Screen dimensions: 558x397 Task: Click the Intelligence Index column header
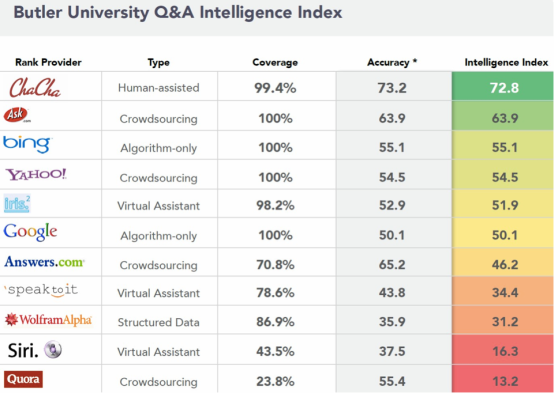coord(506,62)
